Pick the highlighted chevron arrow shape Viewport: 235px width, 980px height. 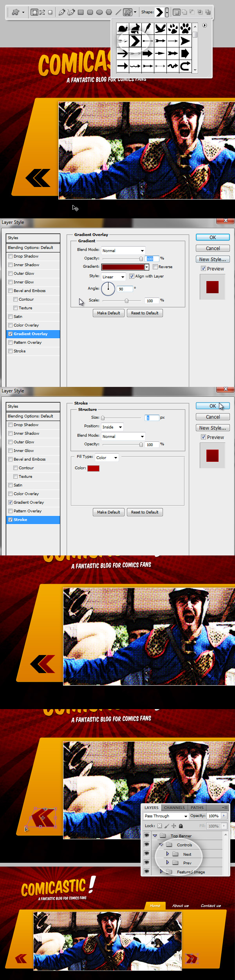click(135, 41)
